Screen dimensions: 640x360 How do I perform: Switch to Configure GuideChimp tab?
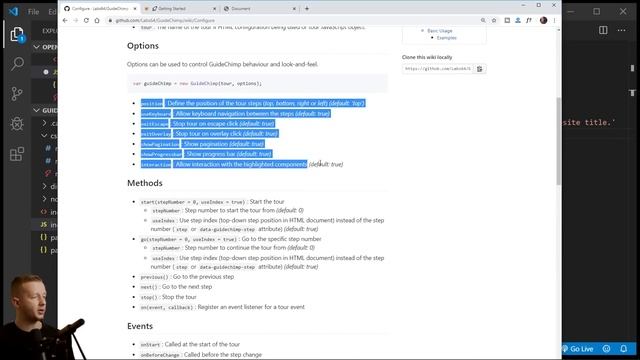tap(100, 9)
